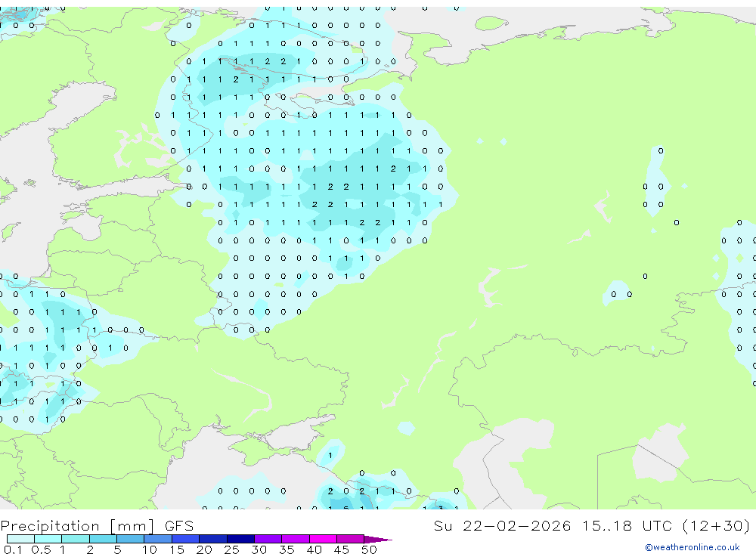Click the legend label "45"
Viewport: 756px width, 554px height.
click(x=342, y=549)
